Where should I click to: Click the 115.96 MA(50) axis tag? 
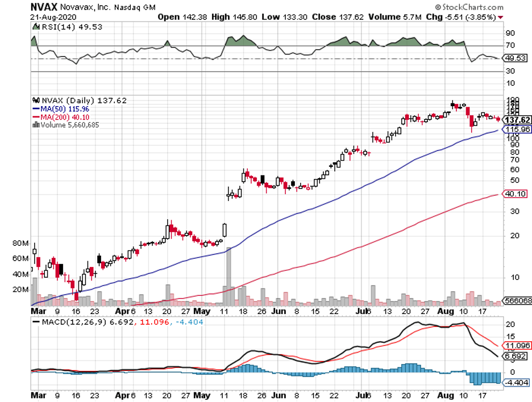pos(517,129)
